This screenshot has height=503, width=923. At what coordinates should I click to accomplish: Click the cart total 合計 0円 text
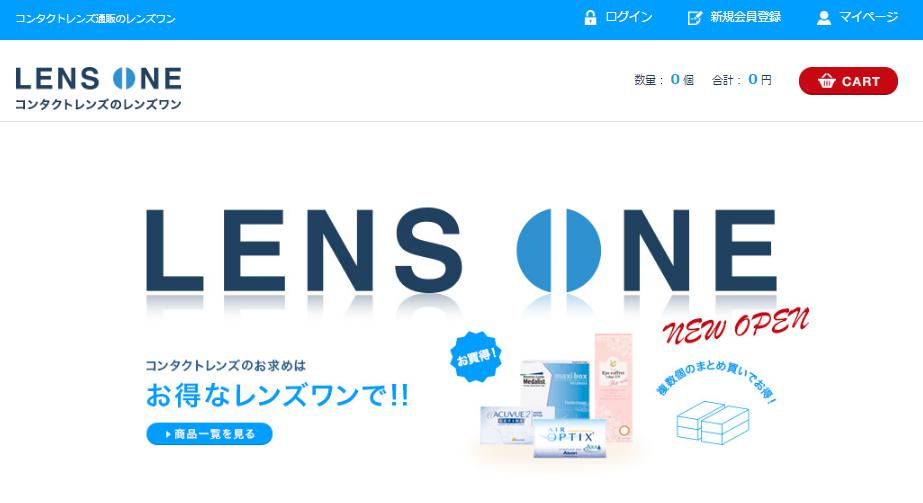tap(742, 79)
